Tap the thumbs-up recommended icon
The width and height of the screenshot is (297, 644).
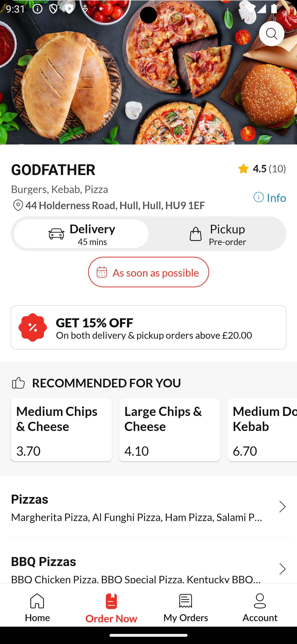click(x=18, y=383)
